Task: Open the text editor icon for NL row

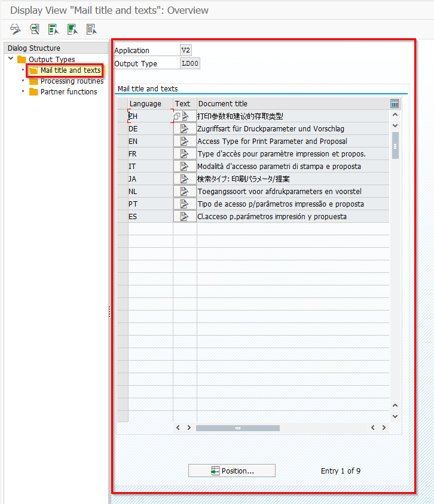Action: [185, 191]
